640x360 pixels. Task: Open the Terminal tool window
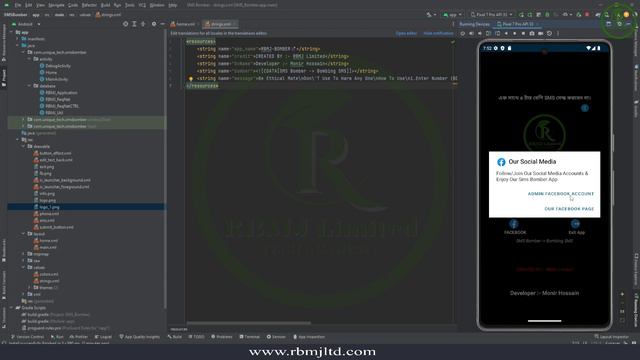pos(249,337)
